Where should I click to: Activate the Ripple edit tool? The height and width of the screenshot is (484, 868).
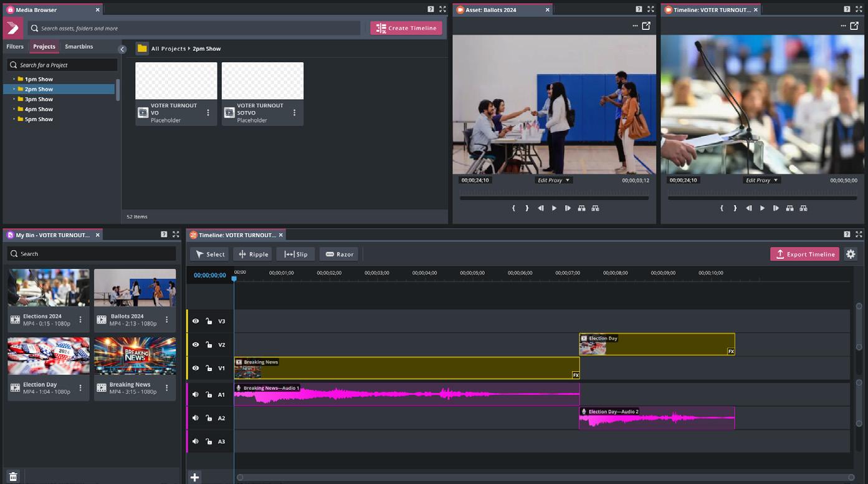253,254
